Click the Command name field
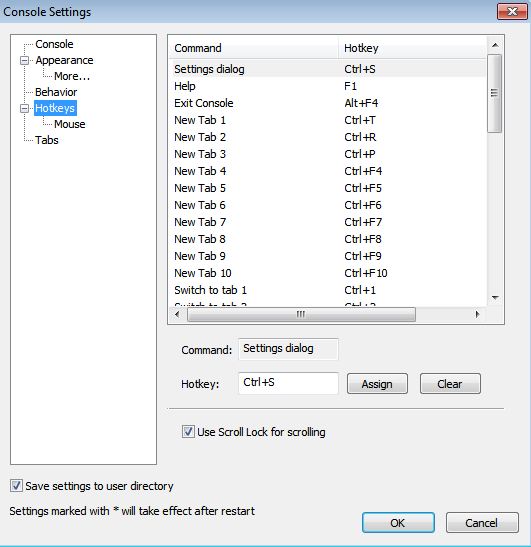Viewport: 531px width, 547px height. click(x=288, y=349)
